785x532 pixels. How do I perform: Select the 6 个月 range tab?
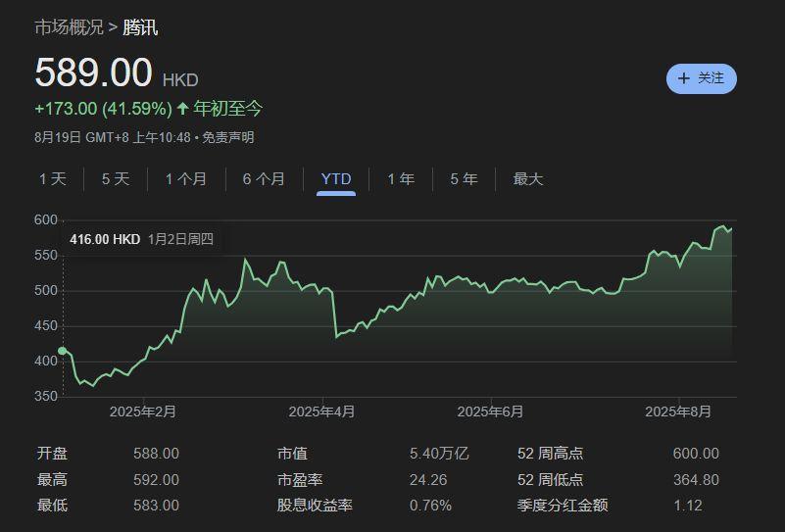point(264,178)
